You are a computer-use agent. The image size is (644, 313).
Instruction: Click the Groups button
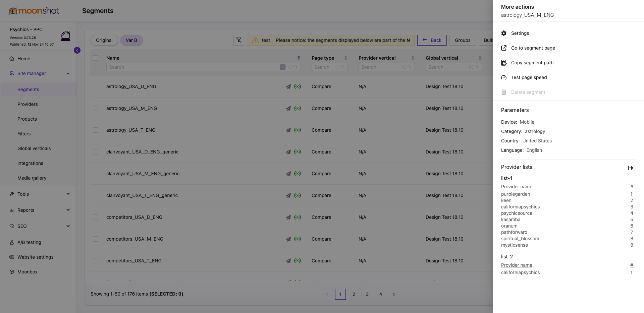click(x=463, y=40)
